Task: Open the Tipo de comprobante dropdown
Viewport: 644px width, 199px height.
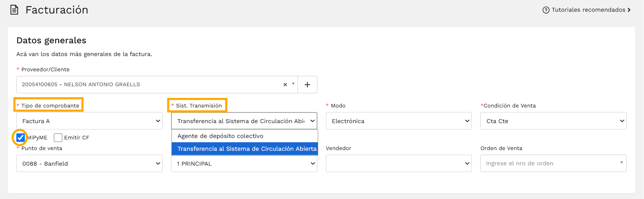Action: (x=89, y=121)
